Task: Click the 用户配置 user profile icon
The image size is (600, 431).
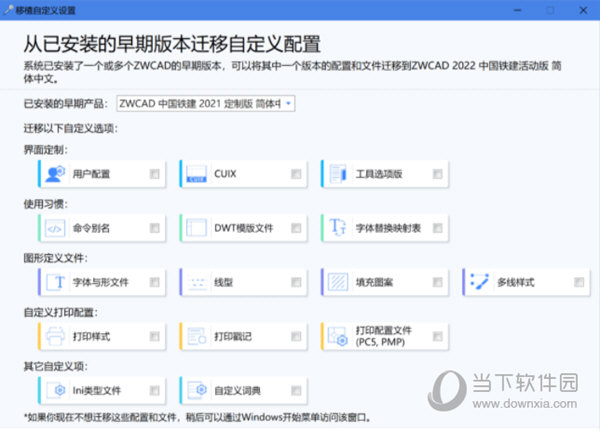Action: click(55, 174)
